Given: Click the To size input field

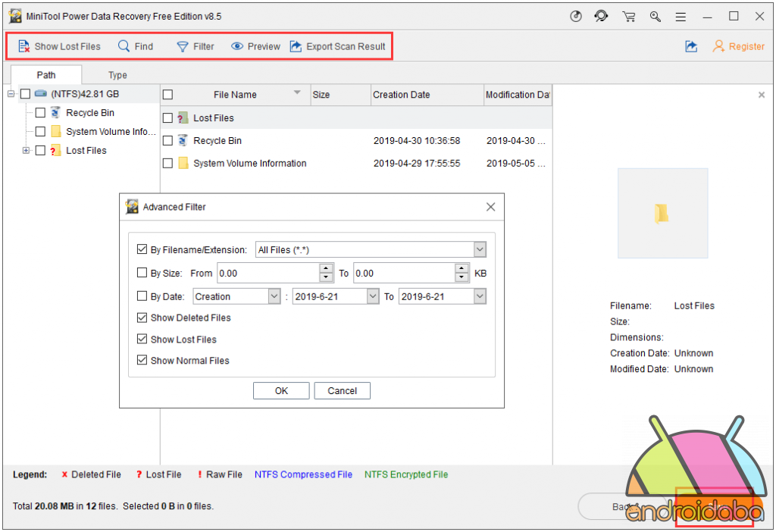Looking at the screenshot, I should pos(405,273).
